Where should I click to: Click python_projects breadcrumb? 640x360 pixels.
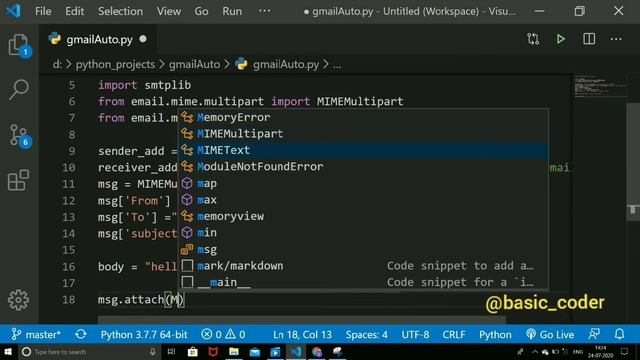115,64
